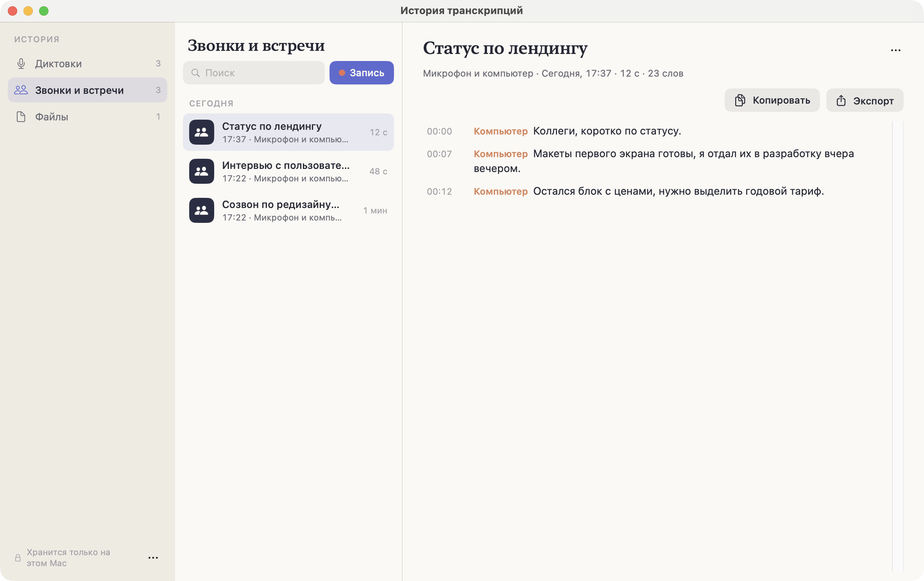Click the Компьютер speaker label at 00:07
The width and height of the screenshot is (924, 581).
501,154
